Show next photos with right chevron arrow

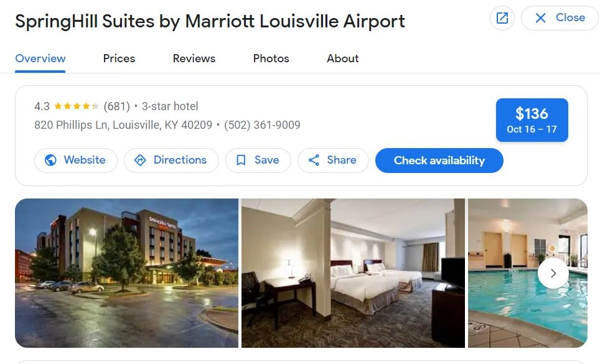coord(553,273)
